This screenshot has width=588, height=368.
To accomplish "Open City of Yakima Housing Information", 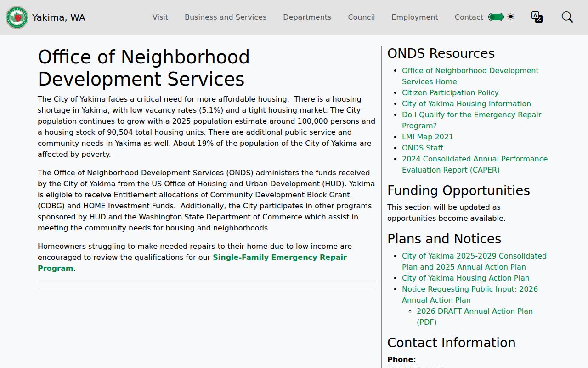I will [x=466, y=103].
